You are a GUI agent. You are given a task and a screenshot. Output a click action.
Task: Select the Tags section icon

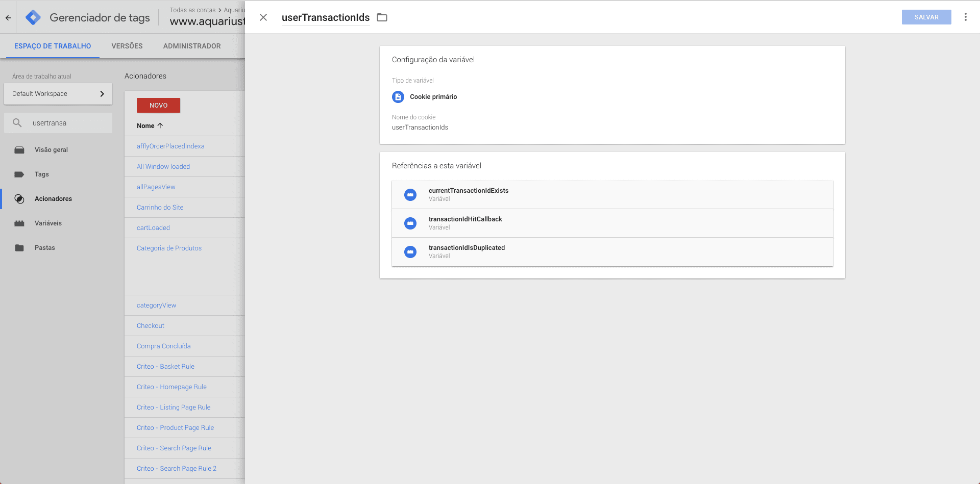point(19,174)
